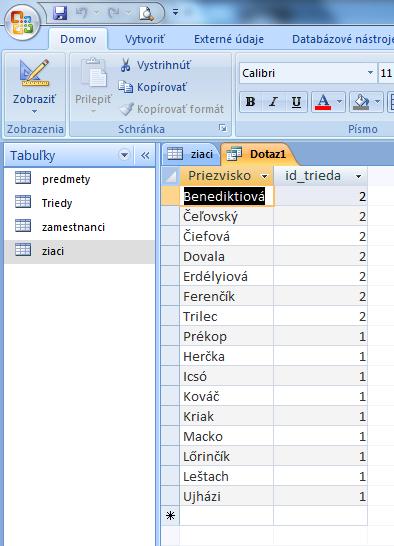
Task: Click the Dovala cell
Action: click(227, 256)
